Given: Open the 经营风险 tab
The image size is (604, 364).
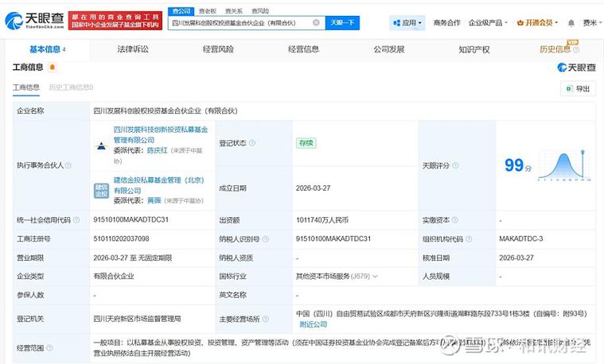Looking at the screenshot, I should coord(218,49).
